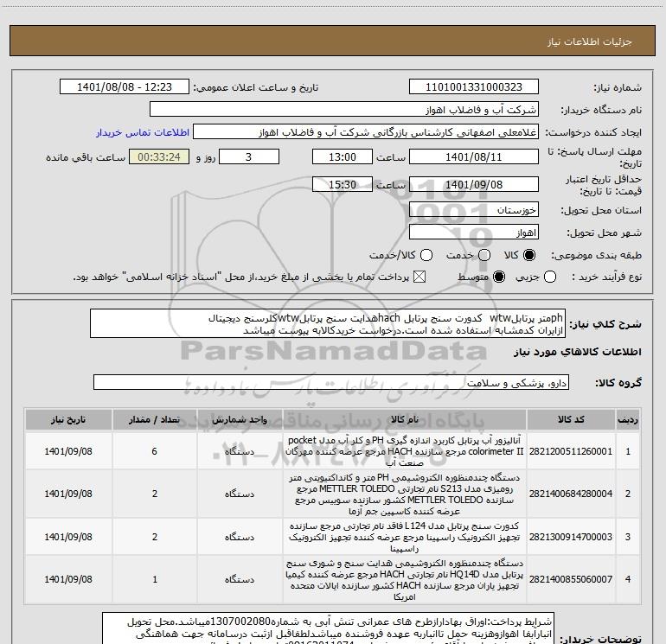Select the جزیی purchase type radio
Screen dimensions: 666x644
550,277
